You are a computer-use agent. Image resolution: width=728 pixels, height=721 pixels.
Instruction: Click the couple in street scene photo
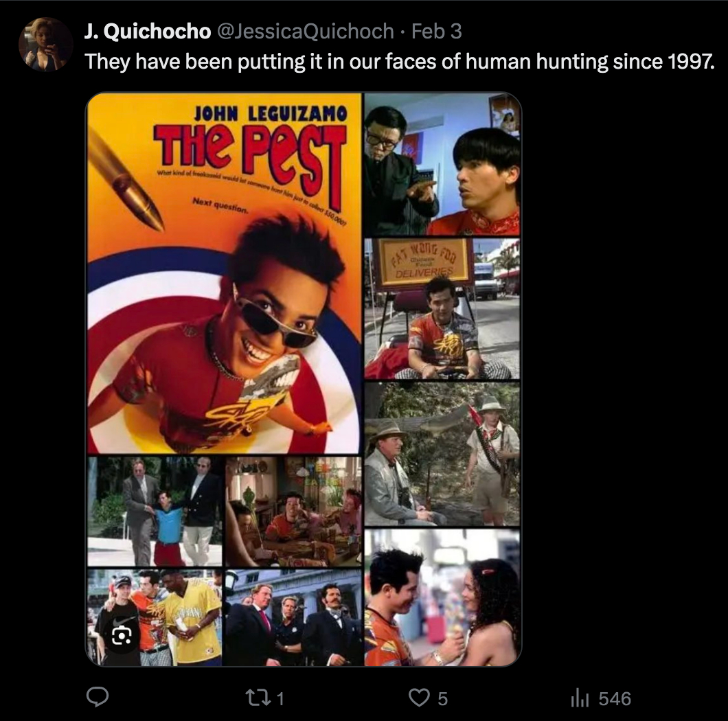point(442,597)
